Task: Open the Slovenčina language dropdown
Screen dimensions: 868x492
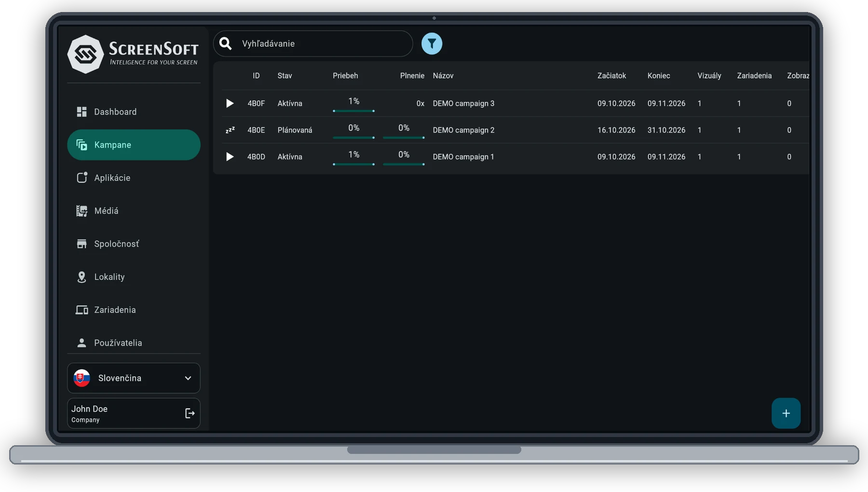Action: [x=134, y=378]
